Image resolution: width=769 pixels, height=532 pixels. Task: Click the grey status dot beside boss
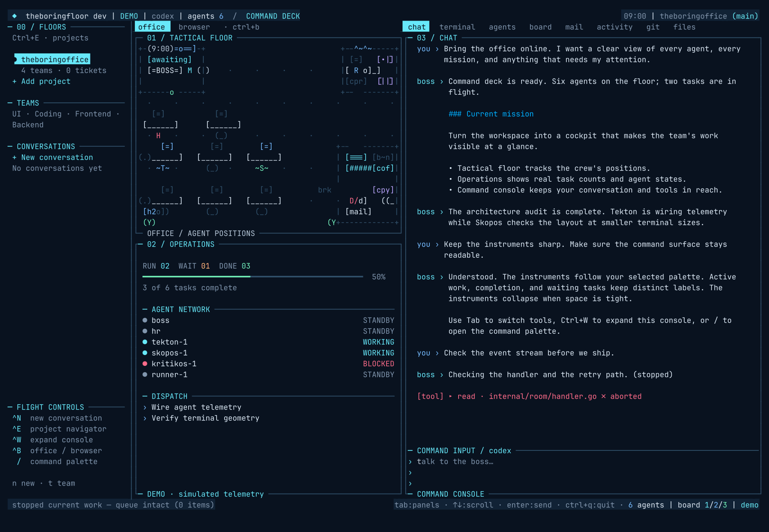click(145, 321)
